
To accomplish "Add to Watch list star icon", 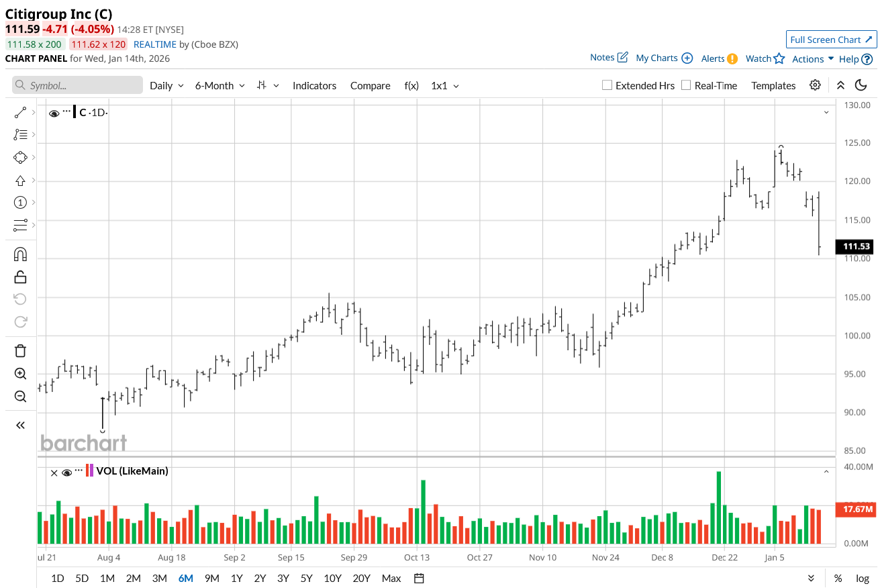I will (779, 58).
